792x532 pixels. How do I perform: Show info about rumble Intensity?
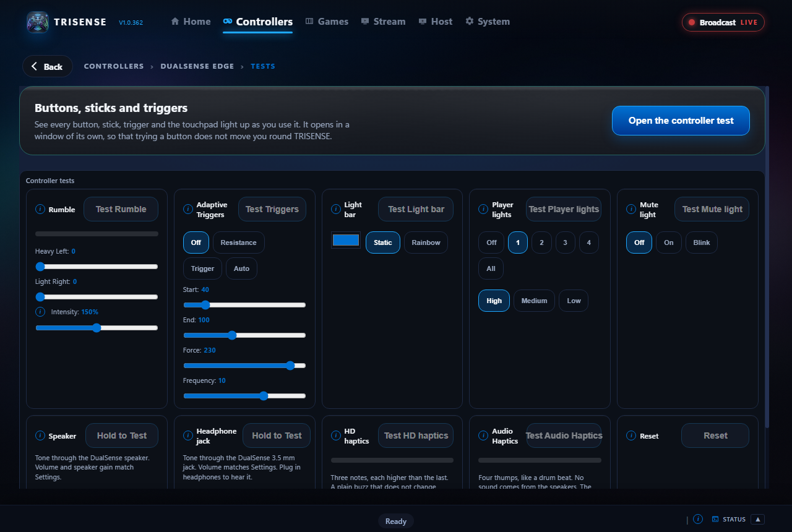point(40,312)
